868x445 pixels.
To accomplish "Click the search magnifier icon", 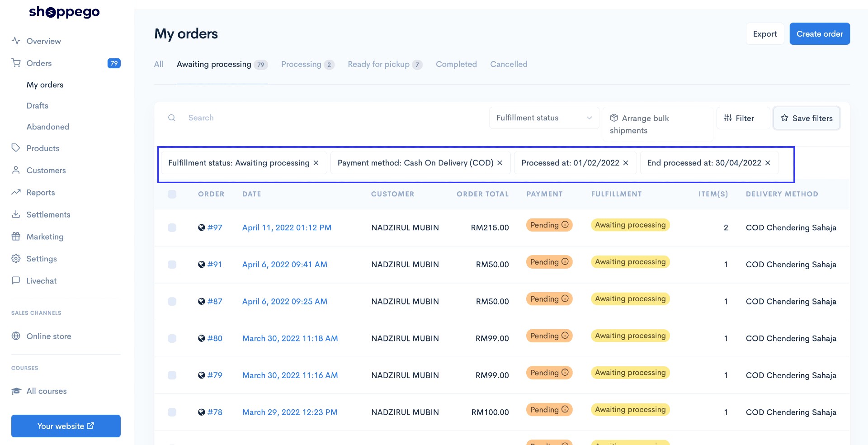I will point(172,118).
